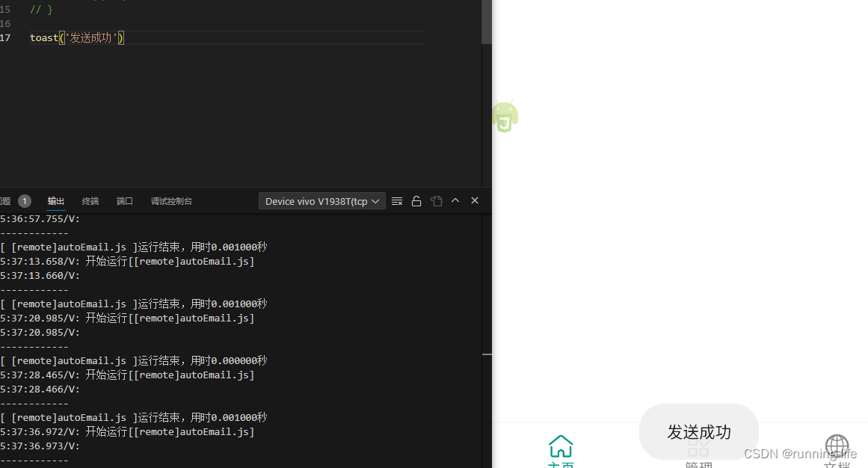Switch to the 终端 tab
868x468 pixels.
point(90,200)
